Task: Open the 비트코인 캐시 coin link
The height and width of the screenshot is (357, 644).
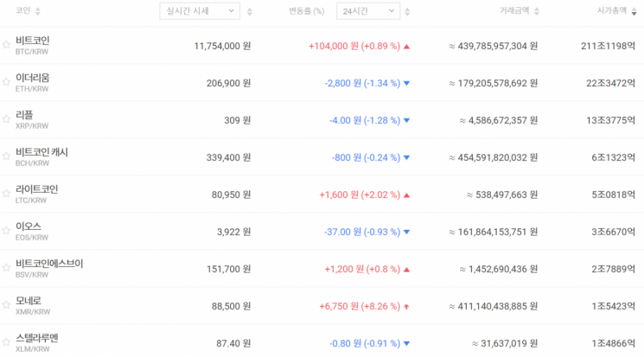Action: (x=41, y=152)
